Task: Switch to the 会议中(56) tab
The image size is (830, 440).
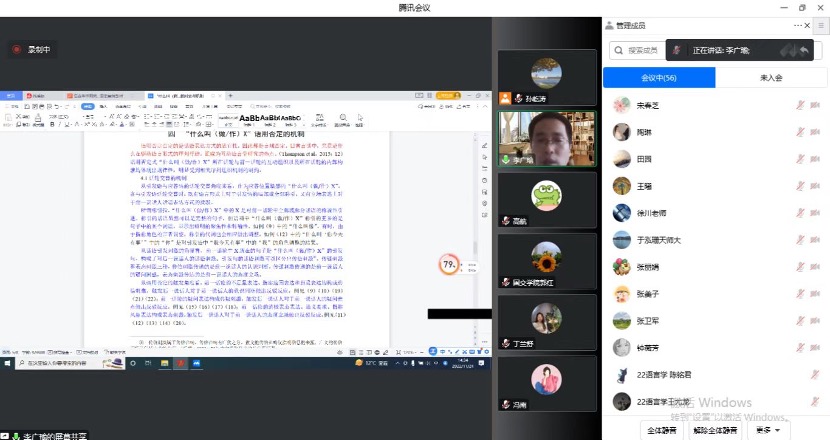Action: pyautogui.click(x=660, y=77)
